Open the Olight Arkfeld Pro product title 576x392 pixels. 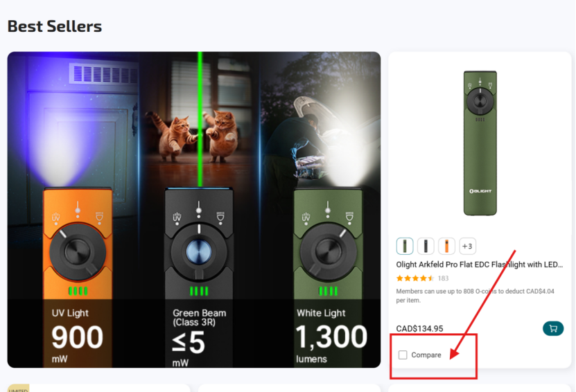click(x=480, y=265)
